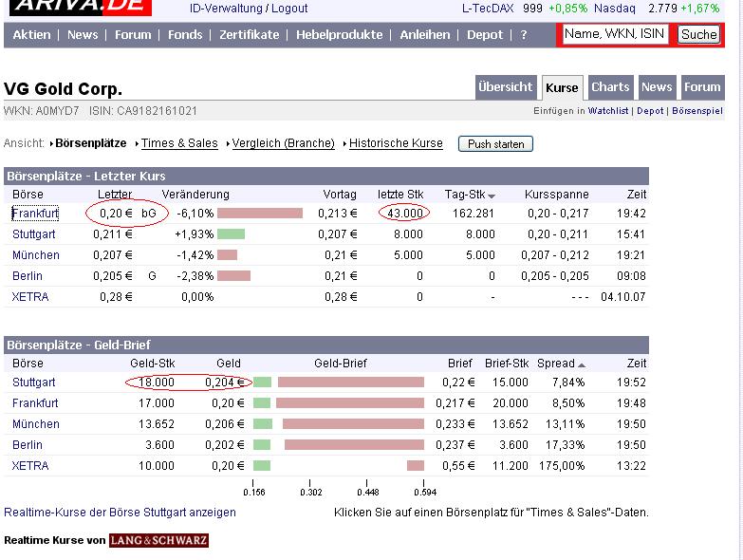Open the Hebelprodukte navigation item
The height and width of the screenshot is (560, 743).
point(340,34)
